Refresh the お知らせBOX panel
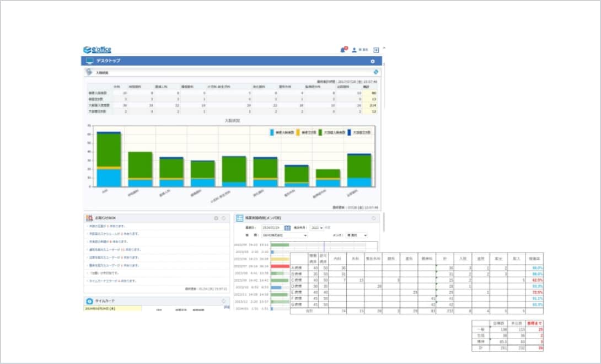Screen dimensions: 601x364 [224, 218]
